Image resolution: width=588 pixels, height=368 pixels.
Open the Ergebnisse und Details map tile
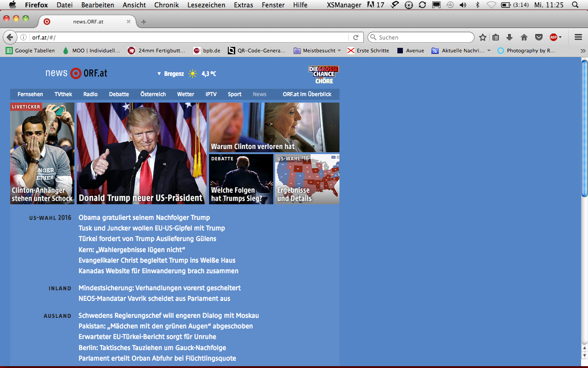coord(307,179)
